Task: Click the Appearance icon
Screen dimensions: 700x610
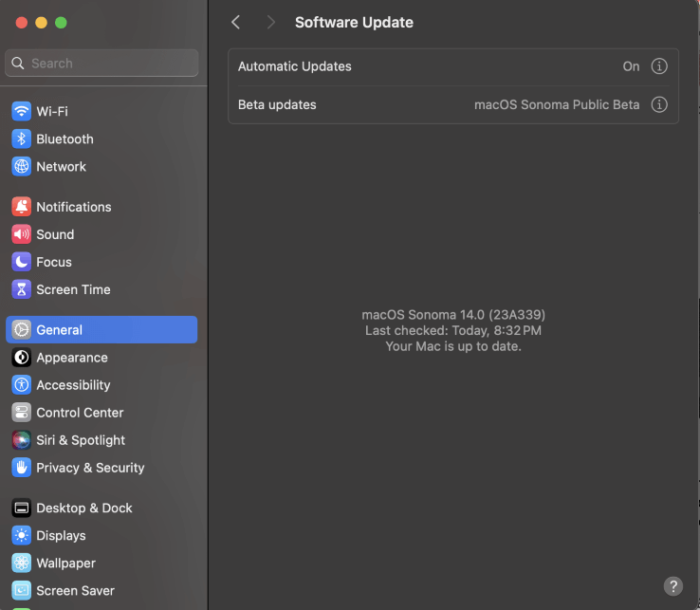Action: click(22, 358)
